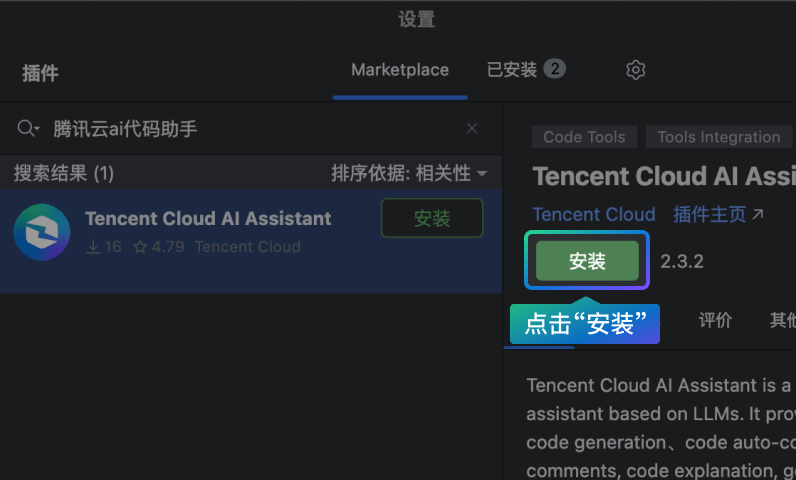Open the Tencent Cloud vendor link
The width and height of the screenshot is (796, 480).
[x=593, y=215]
